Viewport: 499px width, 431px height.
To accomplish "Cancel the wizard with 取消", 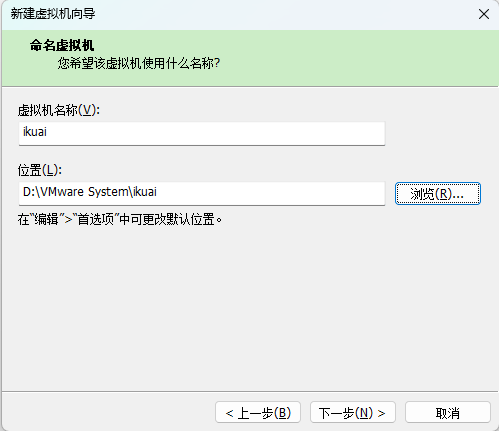I will pyautogui.click(x=448, y=412).
